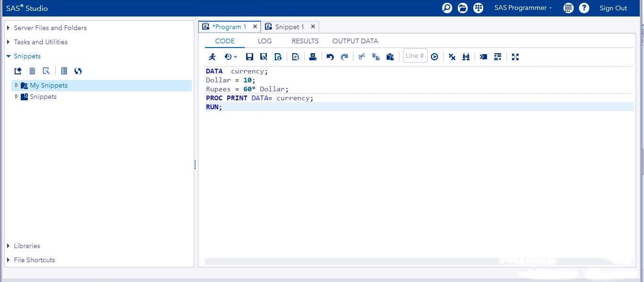The height and width of the screenshot is (282, 644).
Task: Click the Sign Out link
Action: point(613,8)
